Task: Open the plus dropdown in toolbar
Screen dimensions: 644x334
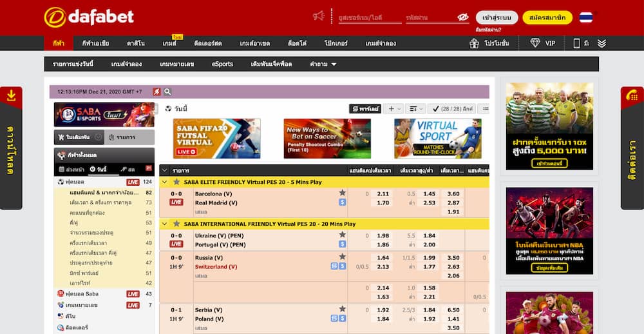Action: [394, 108]
